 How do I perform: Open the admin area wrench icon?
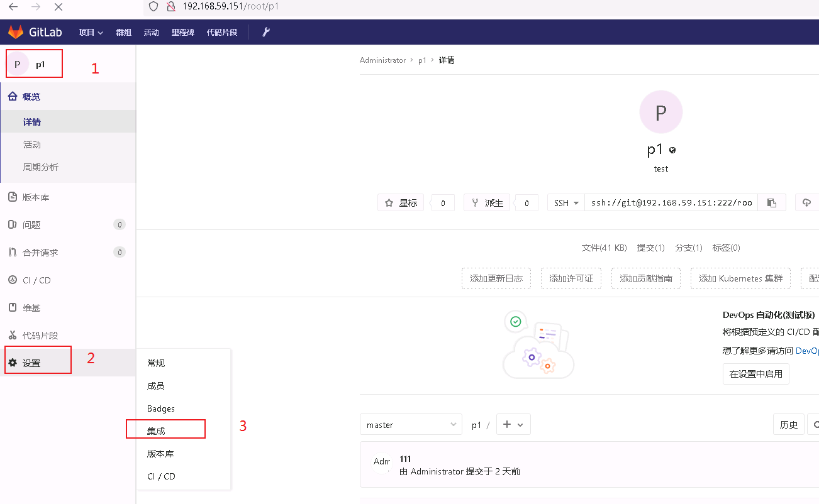(265, 32)
